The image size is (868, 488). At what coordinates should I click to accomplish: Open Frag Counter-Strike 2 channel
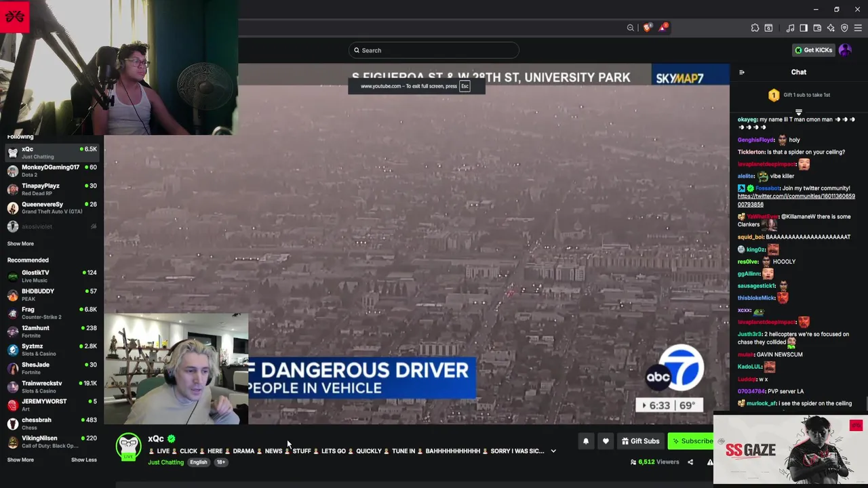coord(52,313)
